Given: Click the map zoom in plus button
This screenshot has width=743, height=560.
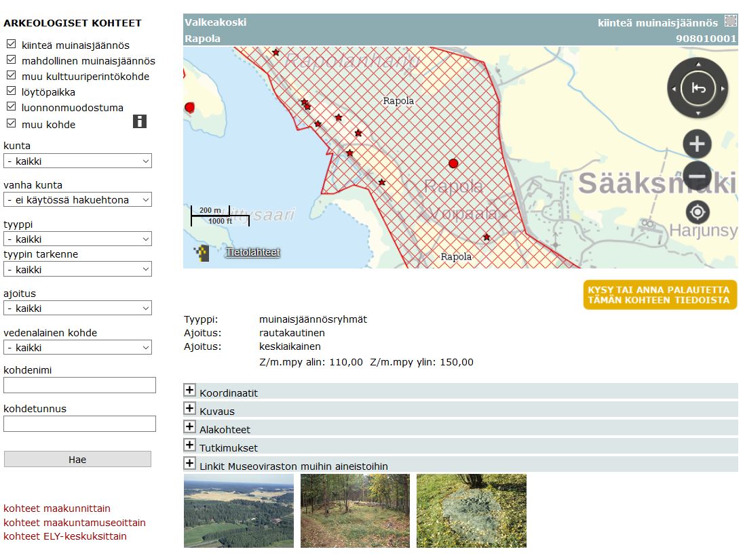Looking at the screenshot, I should click(697, 144).
